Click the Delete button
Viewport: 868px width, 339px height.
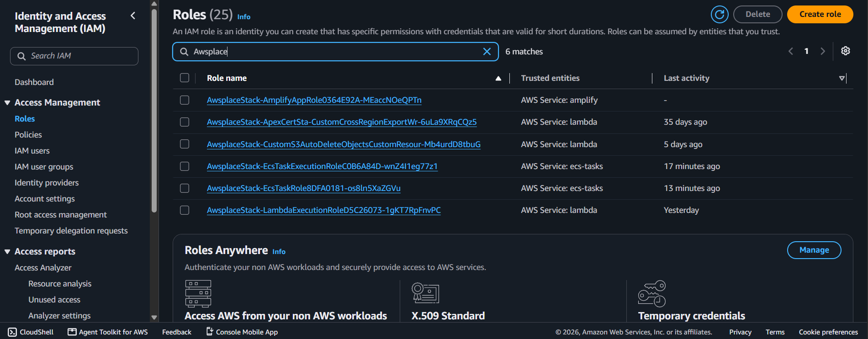[758, 14]
